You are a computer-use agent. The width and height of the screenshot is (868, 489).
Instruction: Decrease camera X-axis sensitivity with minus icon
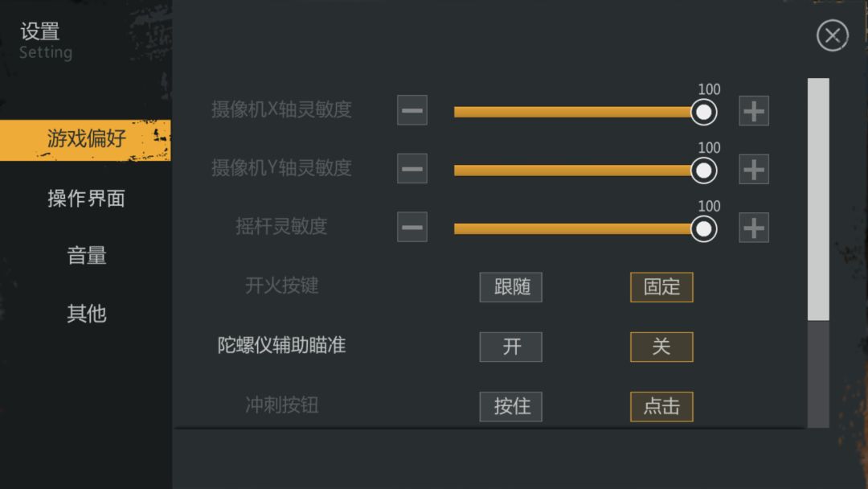click(x=411, y=110)
